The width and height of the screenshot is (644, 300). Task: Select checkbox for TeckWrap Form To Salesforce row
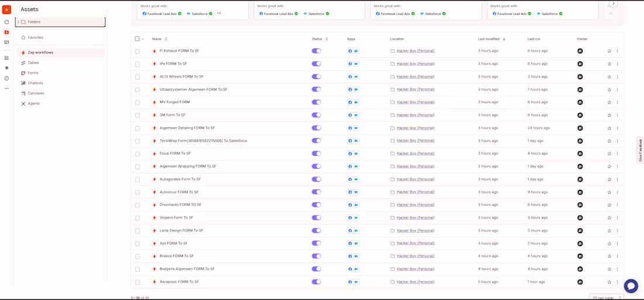click(137, 141)
